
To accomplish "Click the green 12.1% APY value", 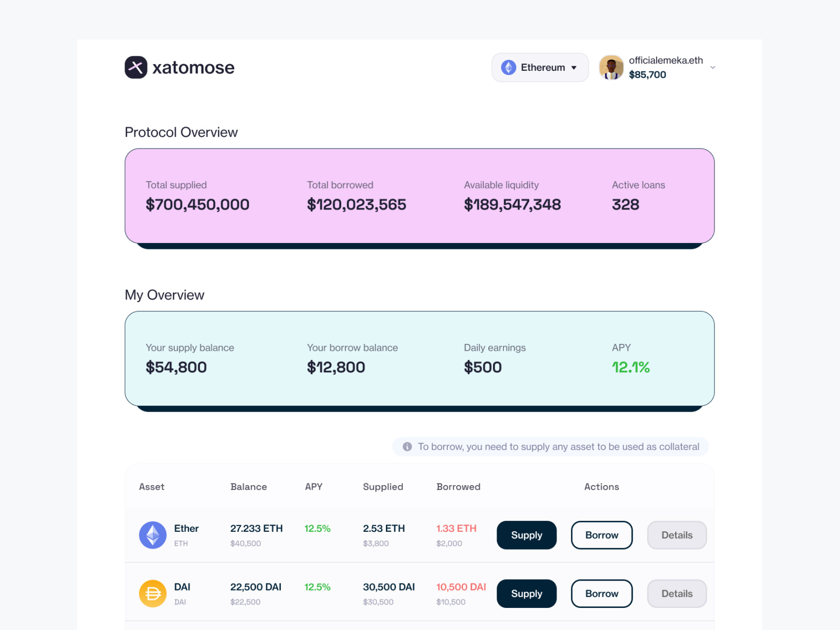I will 631,367.
